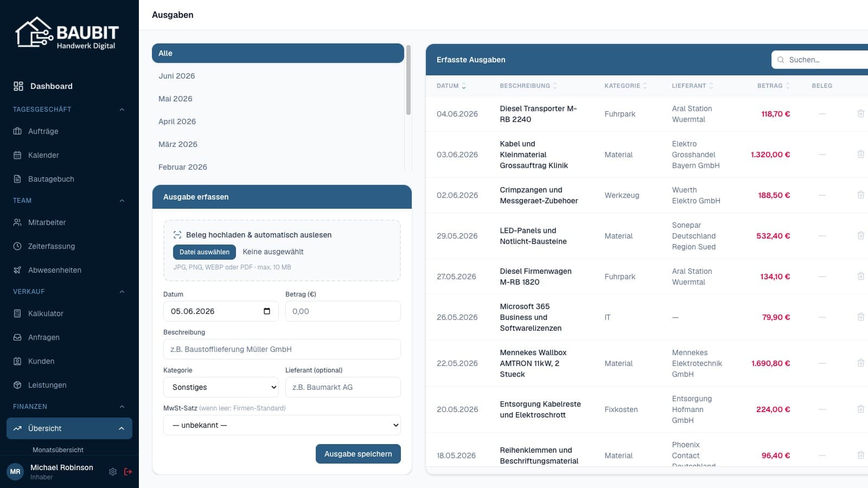Viewport: 868px width, 488px height.
Task: Collapse the Übersicht submenu chevron
Action: (122, 428)
